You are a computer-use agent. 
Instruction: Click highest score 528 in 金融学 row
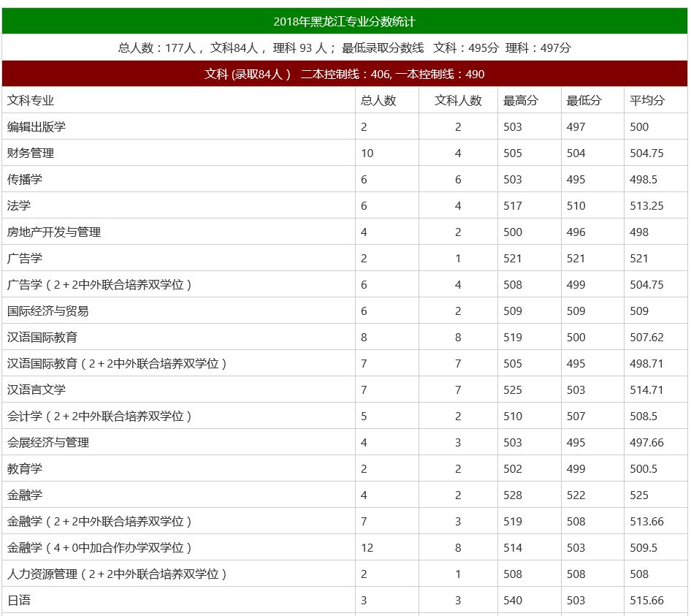pyautogui.click(x=513, y=495)
